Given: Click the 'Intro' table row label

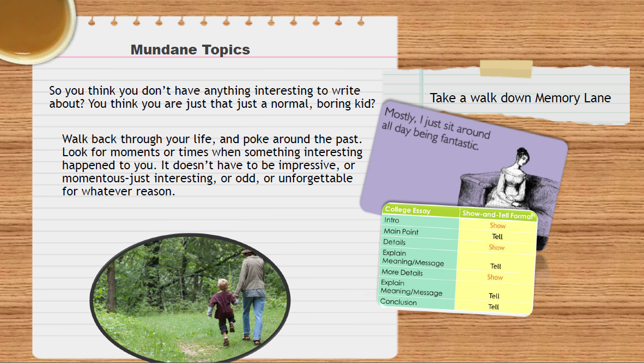Looking at the screenshot, I should pyautogui.click(x=420, y=222).
